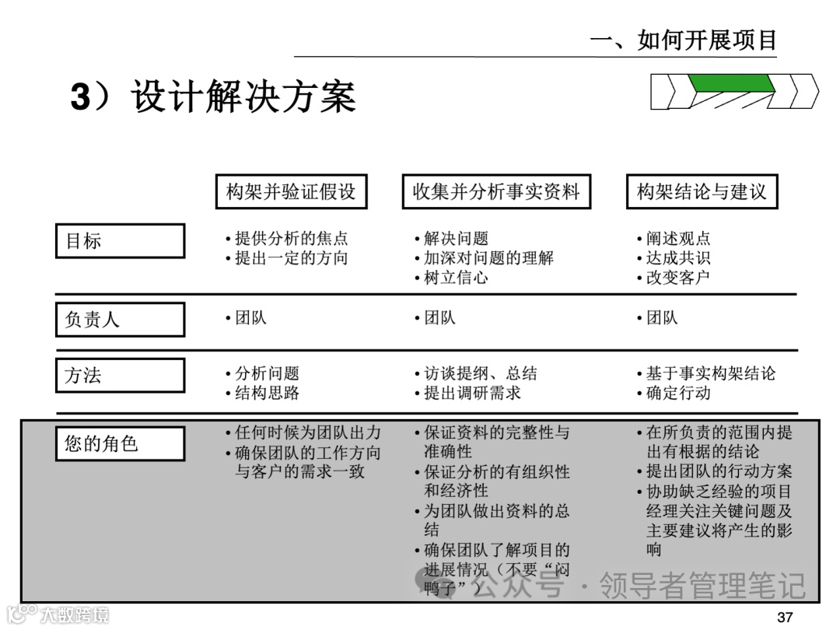
Task: Click the bullet 结构思路
Action: (263, 394)
